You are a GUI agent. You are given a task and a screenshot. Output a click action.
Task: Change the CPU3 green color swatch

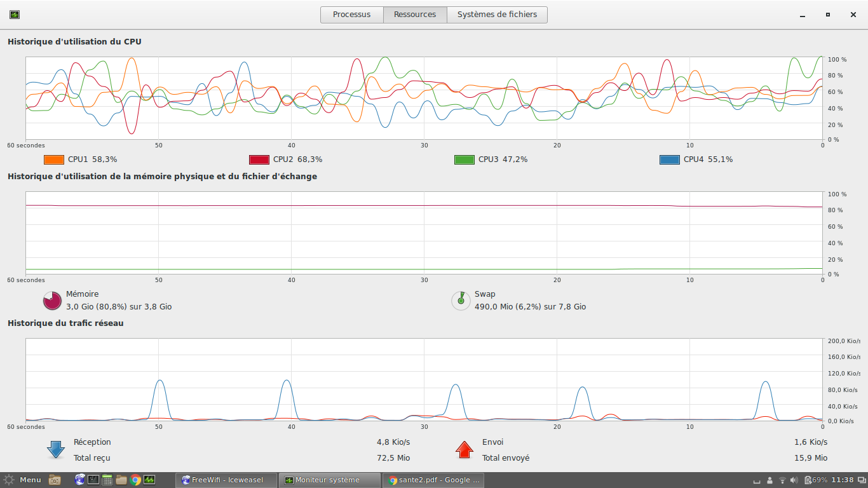click(x=465, y=159)
